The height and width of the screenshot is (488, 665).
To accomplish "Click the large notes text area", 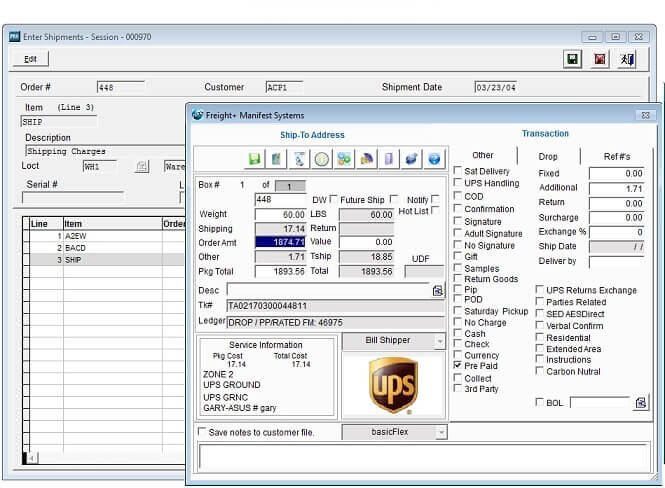I will (424, 457).
